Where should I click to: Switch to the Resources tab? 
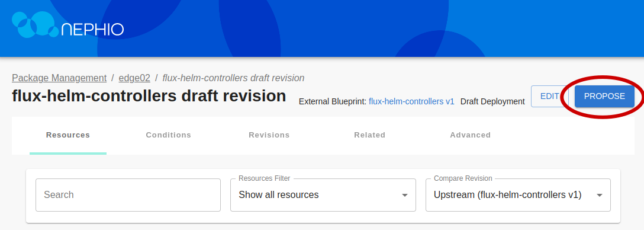click(68, 135)
